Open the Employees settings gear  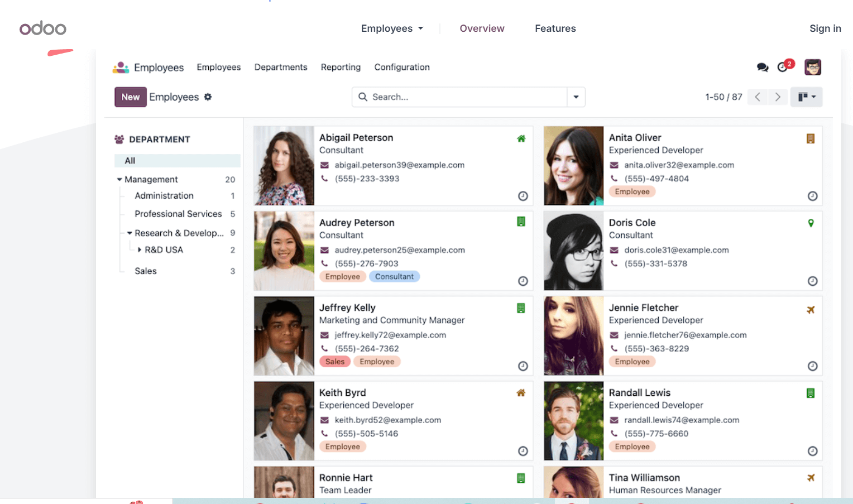(208, 97)
